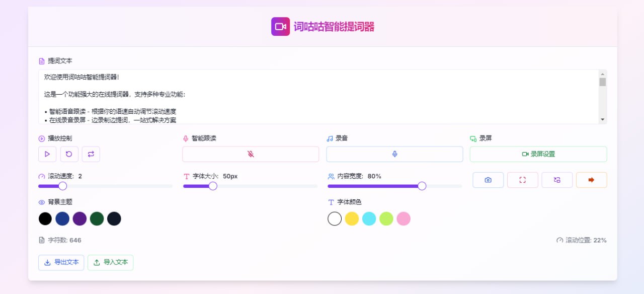This screenshot has width=644, height=294.
Task: Start recording with blue microphone button
Action: [x=394, y=154]
